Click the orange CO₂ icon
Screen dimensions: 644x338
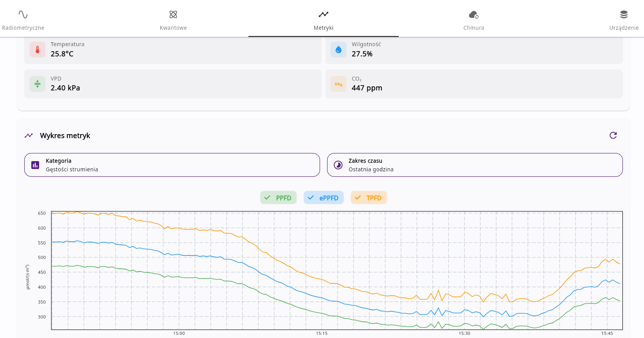click(338, 84)
